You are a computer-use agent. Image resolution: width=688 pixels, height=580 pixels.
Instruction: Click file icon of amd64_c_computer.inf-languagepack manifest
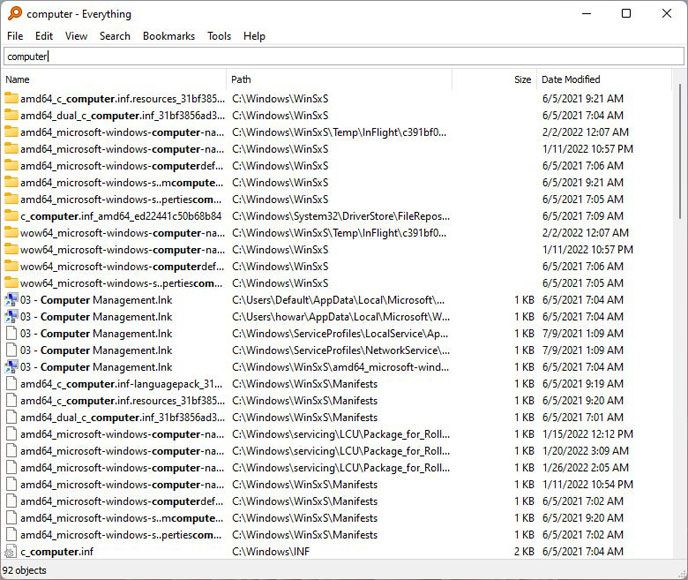pyautogui.click(x=11, y=384)
